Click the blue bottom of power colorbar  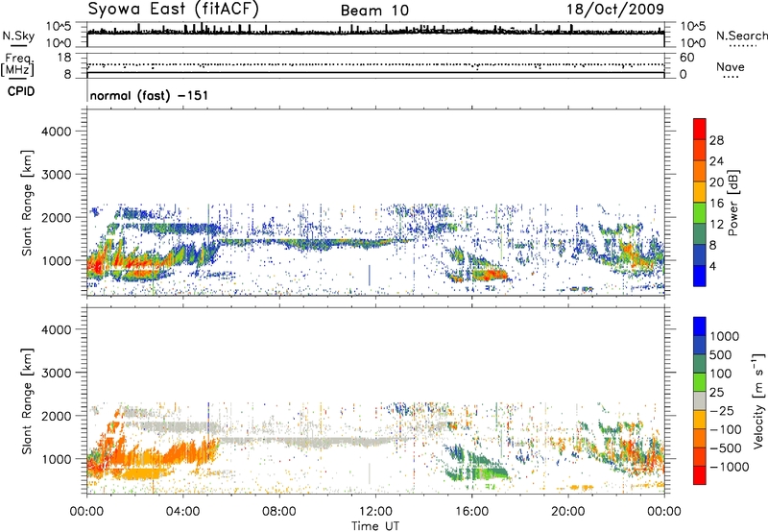pyautogui.click(x=700, y=276)
